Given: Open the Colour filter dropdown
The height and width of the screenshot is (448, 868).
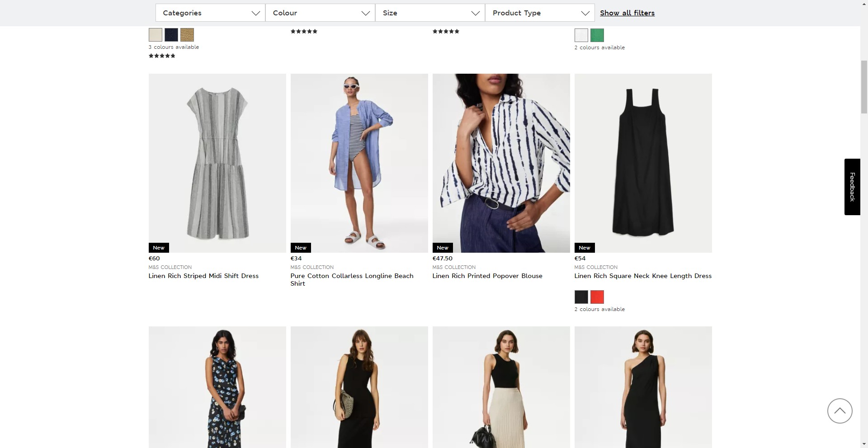Looking at the screenshot, I should 320,13.
